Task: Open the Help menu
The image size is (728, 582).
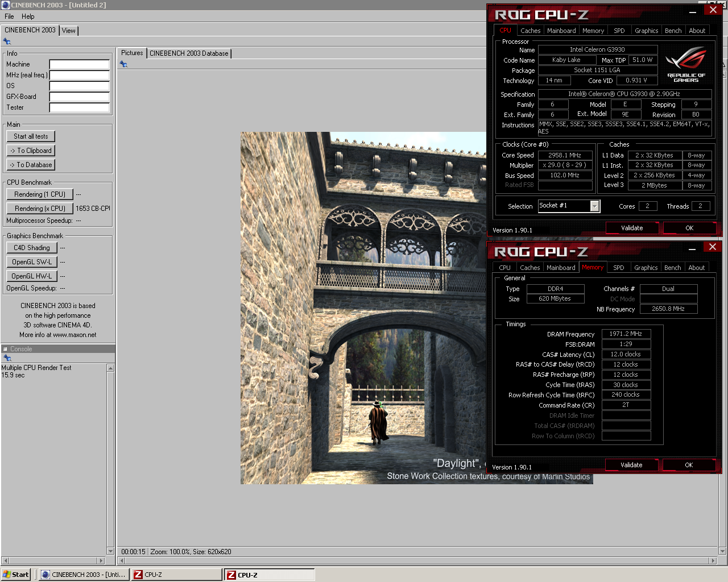Action: [x=28, y=16]
